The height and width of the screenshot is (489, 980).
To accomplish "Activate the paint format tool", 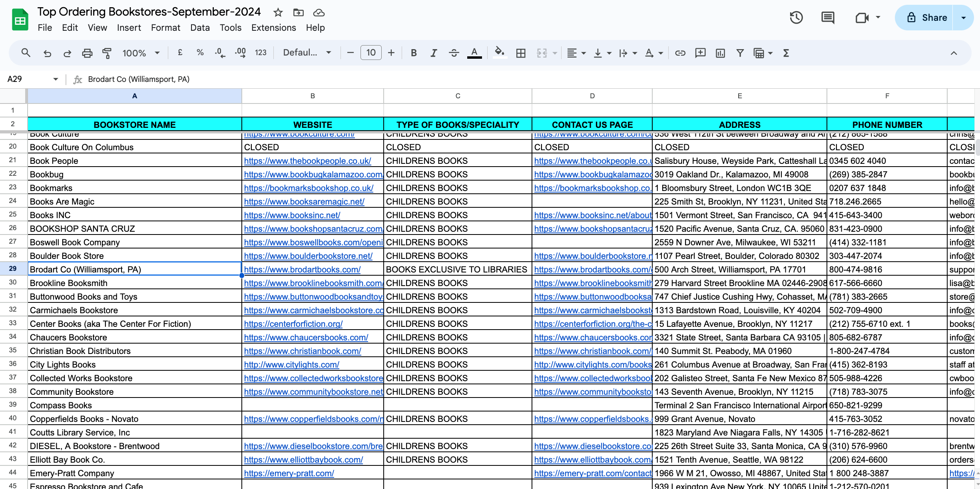I will click(107, 53).
